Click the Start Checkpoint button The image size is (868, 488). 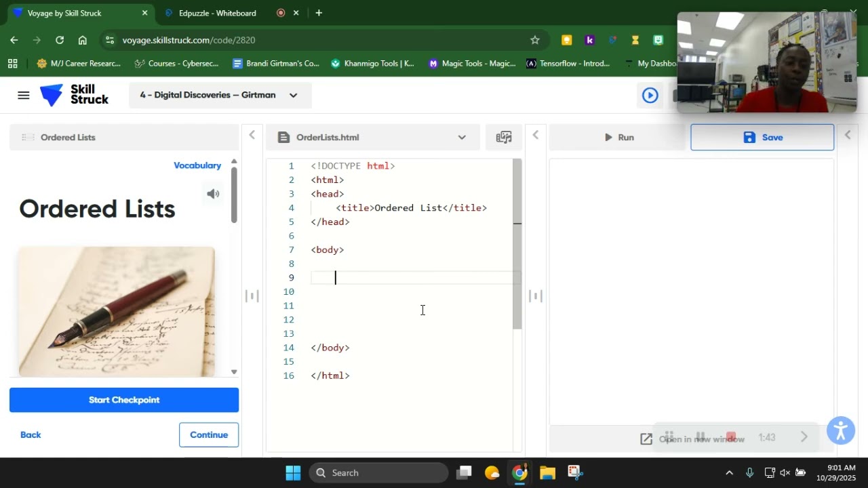point(124,400)
